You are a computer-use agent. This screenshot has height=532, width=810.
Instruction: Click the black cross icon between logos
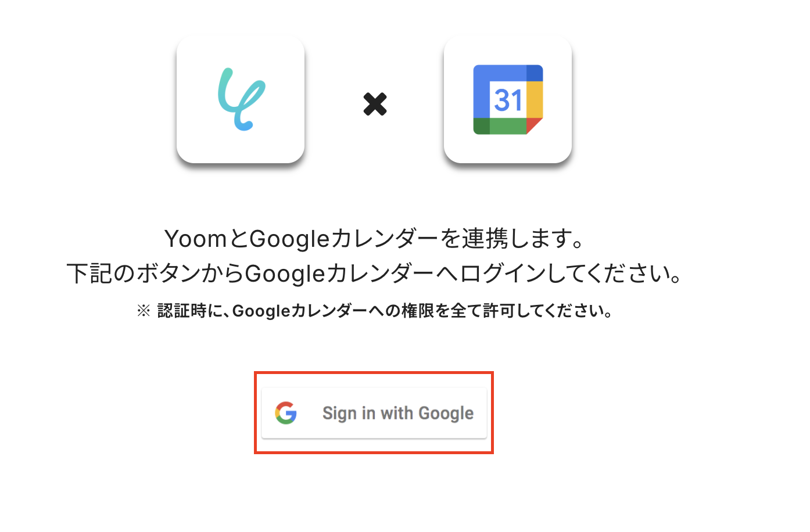(375, 104)
